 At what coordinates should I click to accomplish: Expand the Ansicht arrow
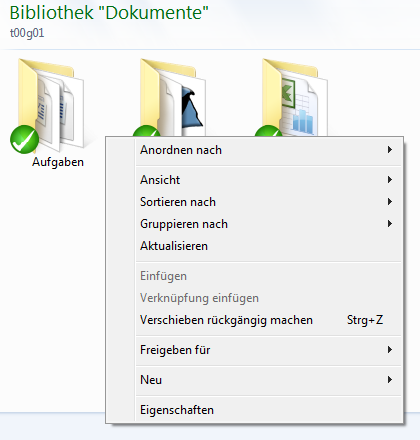389,180
